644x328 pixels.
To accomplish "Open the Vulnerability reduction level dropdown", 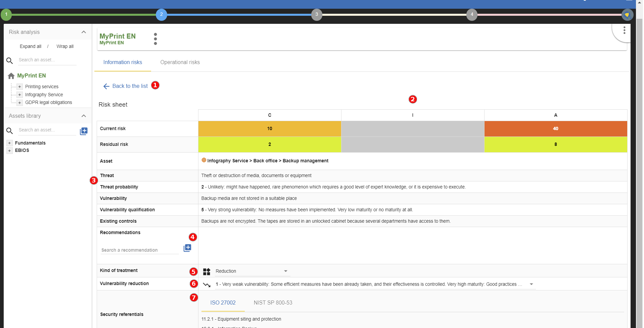I will [x=531, y=284].
